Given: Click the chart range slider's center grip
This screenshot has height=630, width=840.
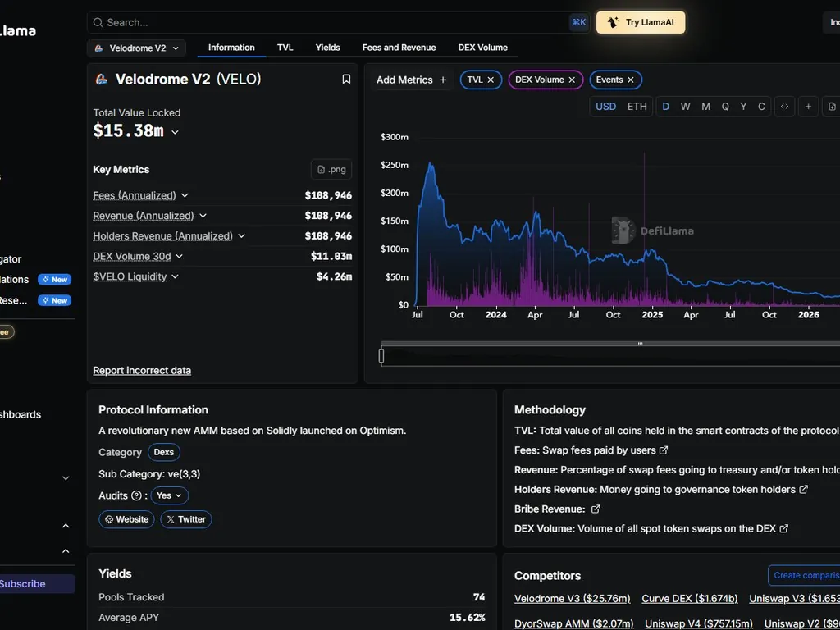Looking at the screenshot, I should click(x=640, y=344).
